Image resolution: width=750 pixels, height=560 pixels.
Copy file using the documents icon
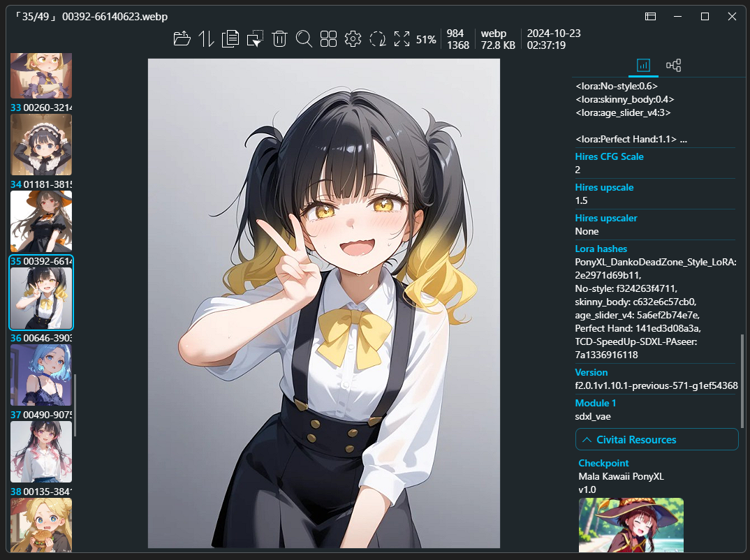click(x=230, y=38)
